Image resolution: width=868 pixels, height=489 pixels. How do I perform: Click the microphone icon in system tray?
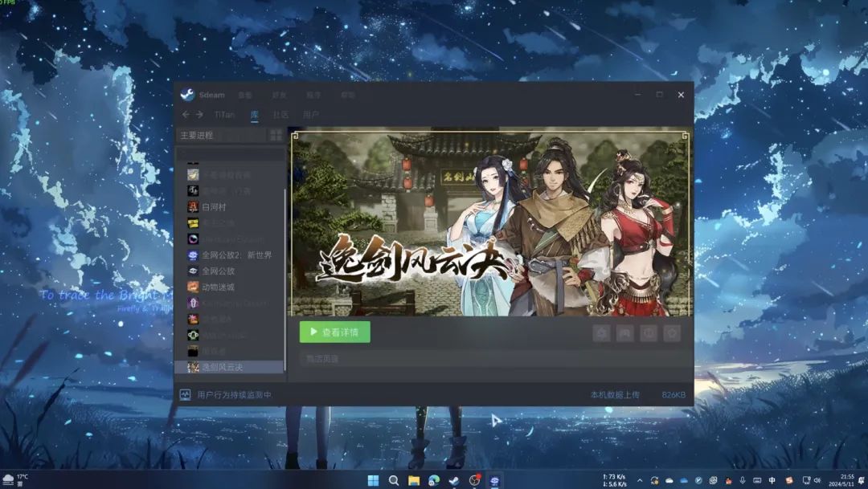point(743,480)
